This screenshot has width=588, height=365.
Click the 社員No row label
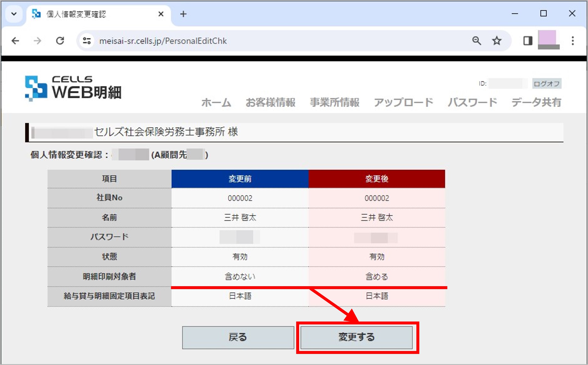pos(110,198)
